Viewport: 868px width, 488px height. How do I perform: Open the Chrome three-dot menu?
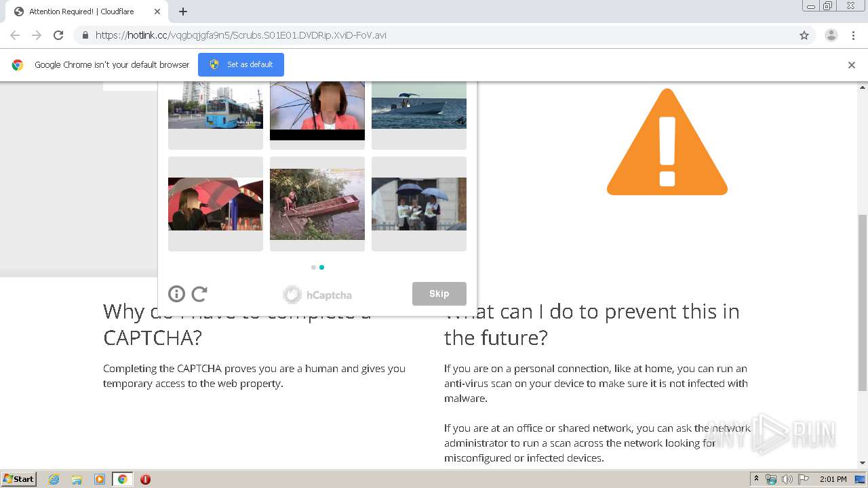click(x=853, y=35)
